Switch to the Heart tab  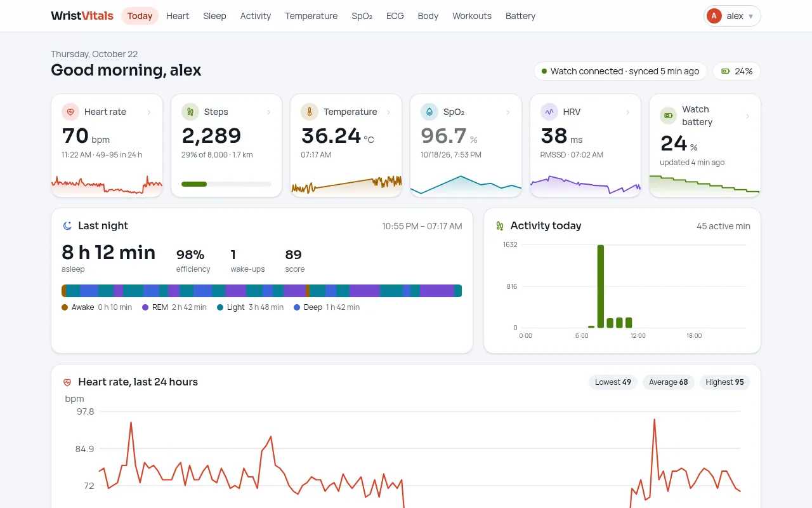point(178,16)
